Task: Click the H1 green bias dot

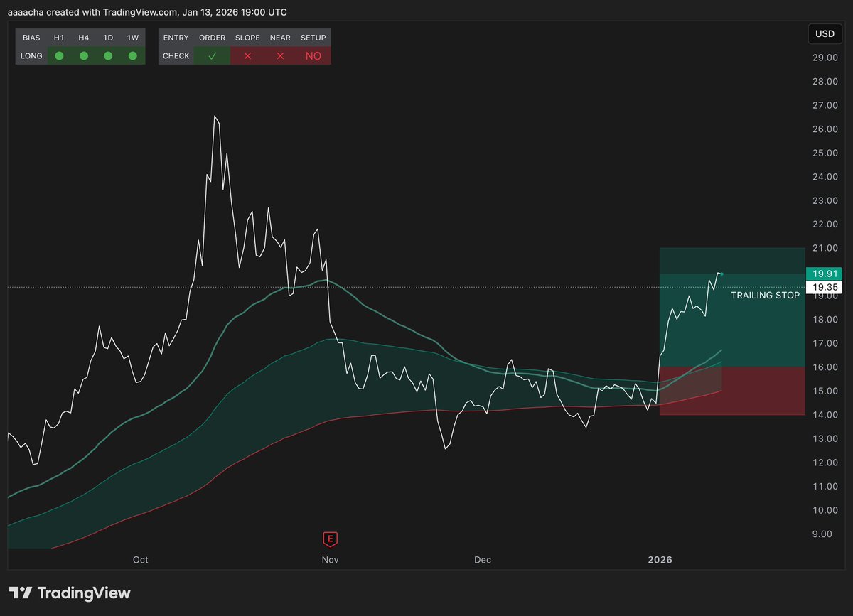Action: (x=59, y=55)
